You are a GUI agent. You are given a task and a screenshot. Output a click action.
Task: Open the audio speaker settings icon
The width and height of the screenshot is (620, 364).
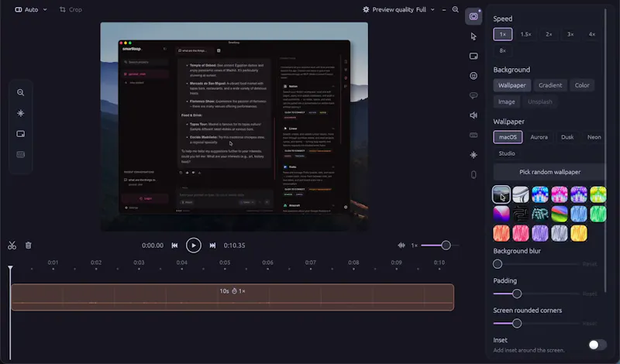coord(474,115)
